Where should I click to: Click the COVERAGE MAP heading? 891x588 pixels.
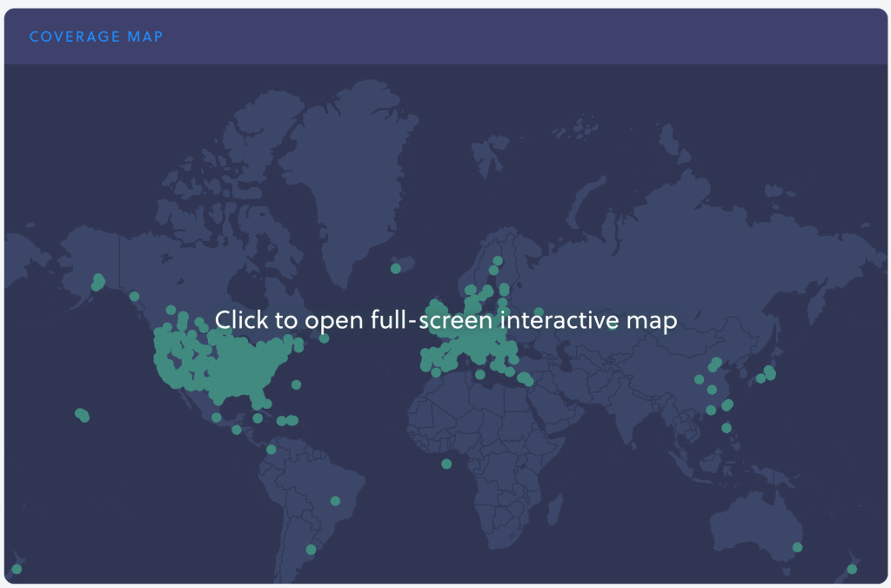tap(96, 37)
